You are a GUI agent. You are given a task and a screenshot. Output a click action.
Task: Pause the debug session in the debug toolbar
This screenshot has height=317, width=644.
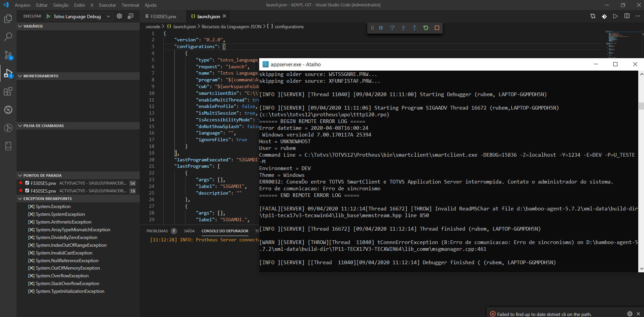pos(381,28)
